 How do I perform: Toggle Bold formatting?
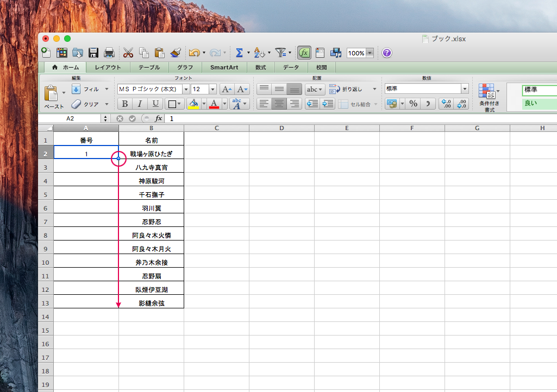tap(124, 104)
